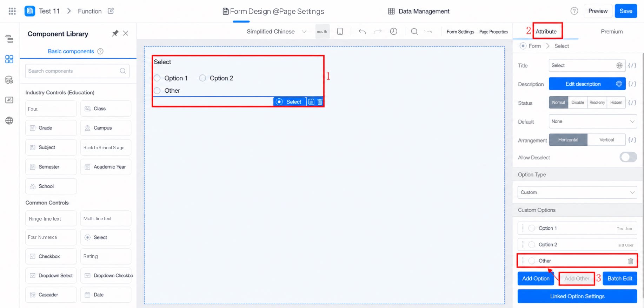Open the Simplified Chinese language dropdown

(277, 32)
